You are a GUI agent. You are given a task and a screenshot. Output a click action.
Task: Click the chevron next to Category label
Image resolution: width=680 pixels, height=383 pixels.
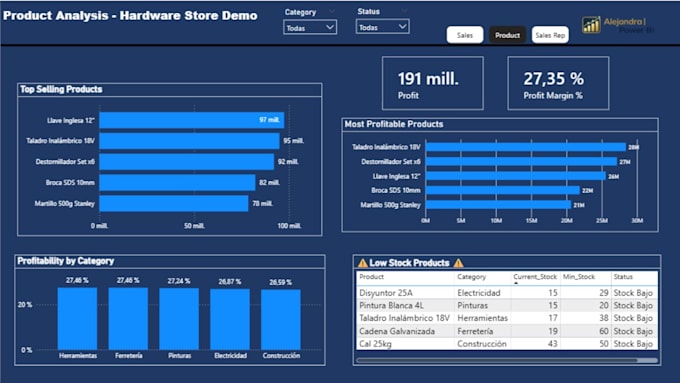coord(332,11)
